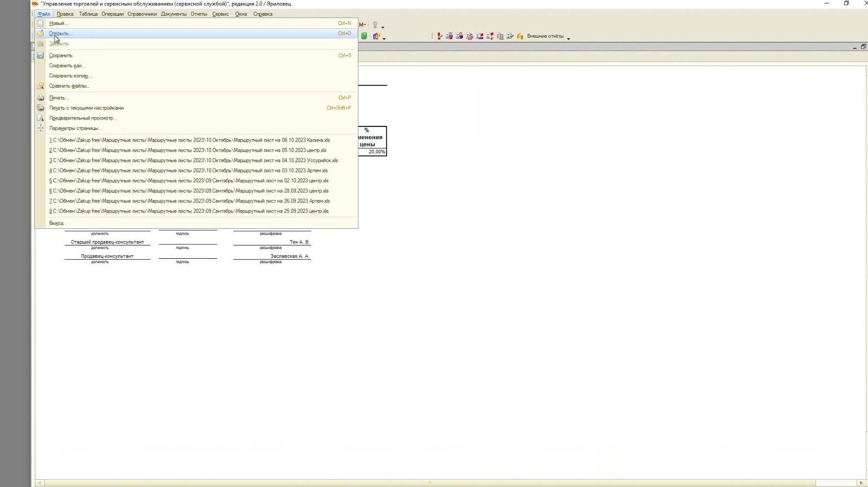The height and width of the screenshot is (487, 868).
Task: Choose Выход to exit the application
Action: (x=196, y=223)
